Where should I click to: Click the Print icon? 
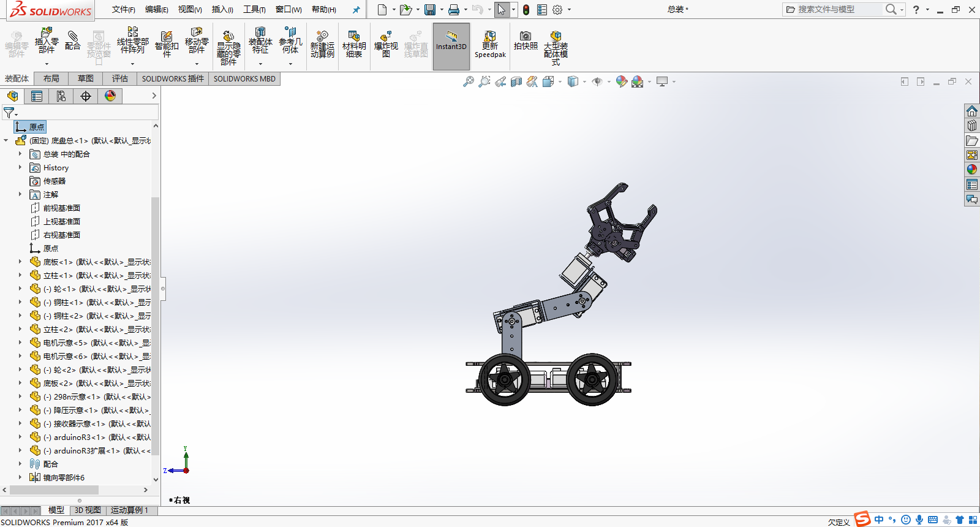tap(454, 10)
